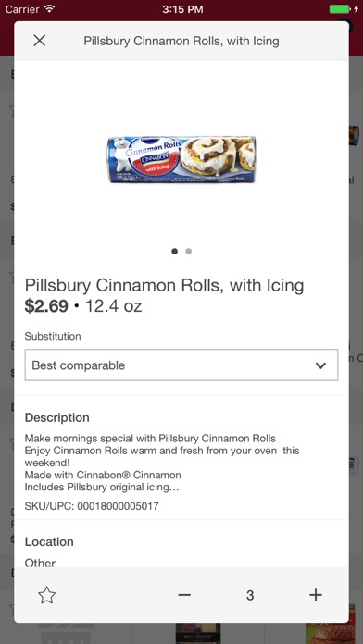Screen dimensions: 363x644
Task: Tap the $2.69 price label
Action: [46, 306]
